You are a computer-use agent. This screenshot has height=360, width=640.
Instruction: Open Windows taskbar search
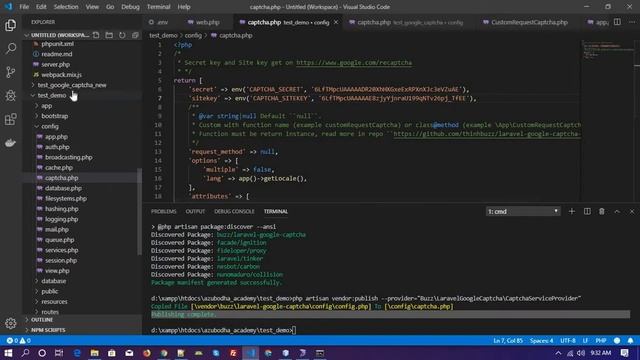coord(25,353)
